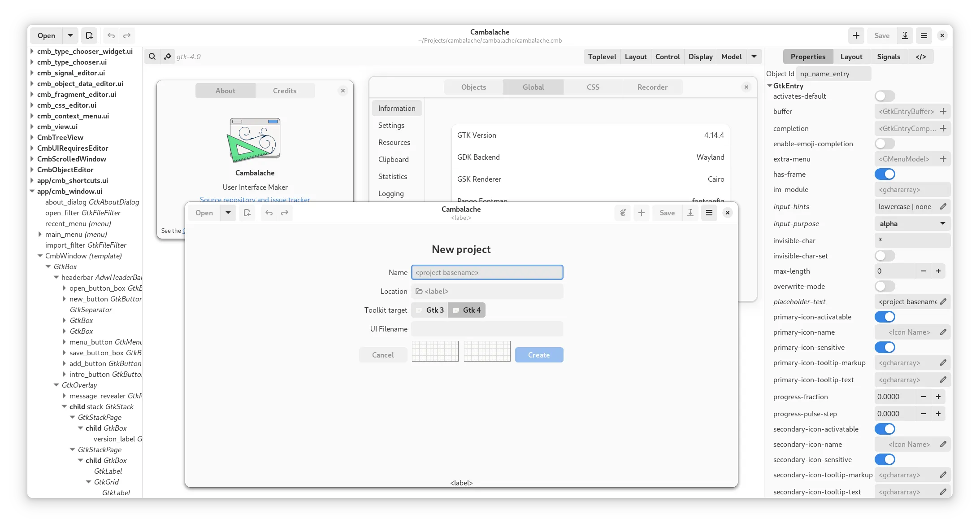Click the Name entry field in New project
980x528 pixels.
click(x=487, y=272)
